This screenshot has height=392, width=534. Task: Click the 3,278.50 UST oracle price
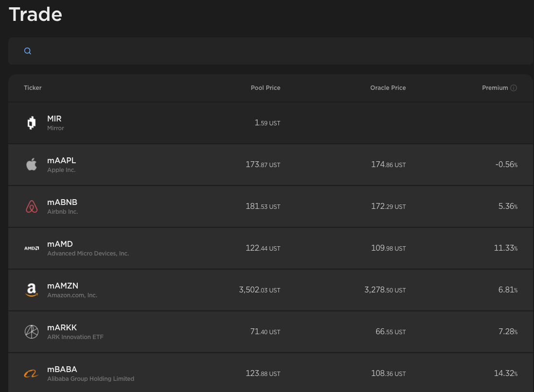pyautogui.click(x=385, y=290)
